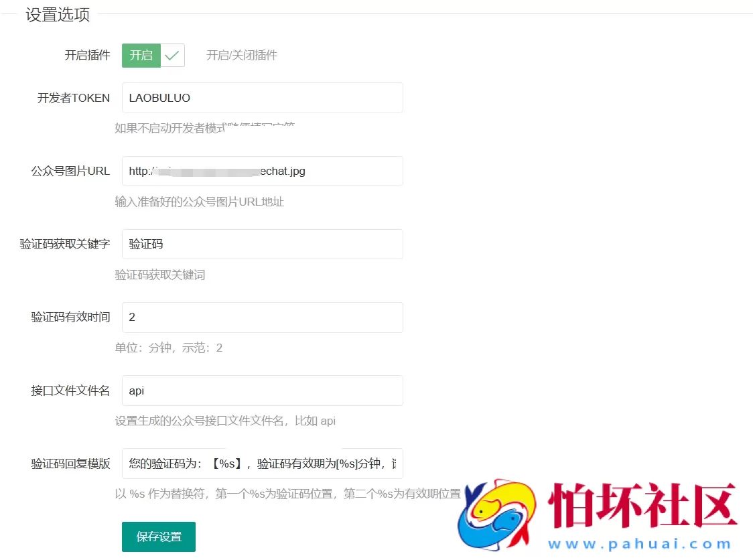Click the green checkmark next to 开启
753x560 pixels.
pos(172,56)
